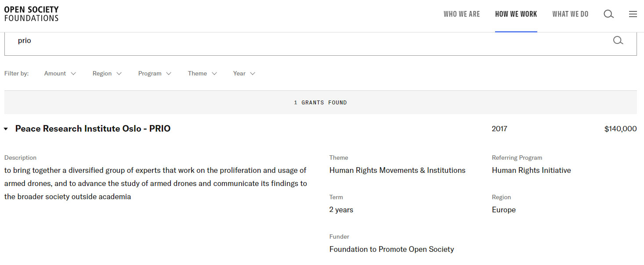Screen dimensions: 644x265
Task: Click the Peace Research Institute Oslo title
Action: (93, 129)
